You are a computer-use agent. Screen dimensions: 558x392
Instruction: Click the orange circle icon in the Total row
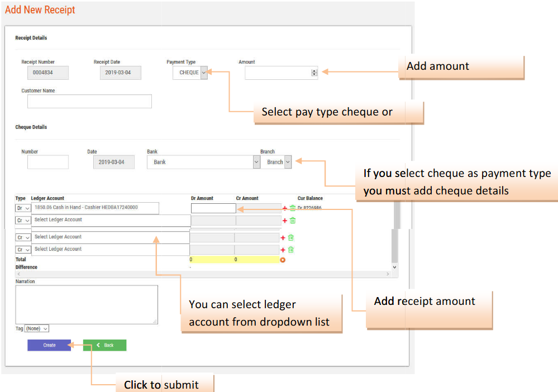(x=283, y=260)
